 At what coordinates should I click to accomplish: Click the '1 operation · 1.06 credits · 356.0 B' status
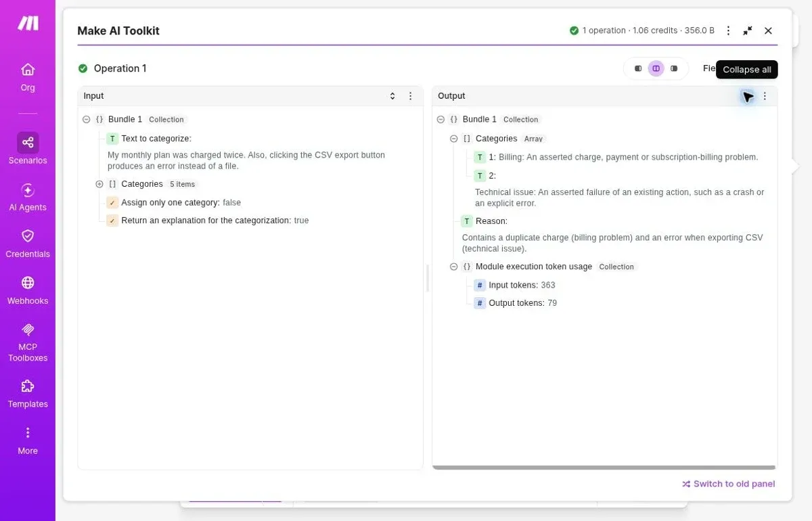click(x=642, y=30)
